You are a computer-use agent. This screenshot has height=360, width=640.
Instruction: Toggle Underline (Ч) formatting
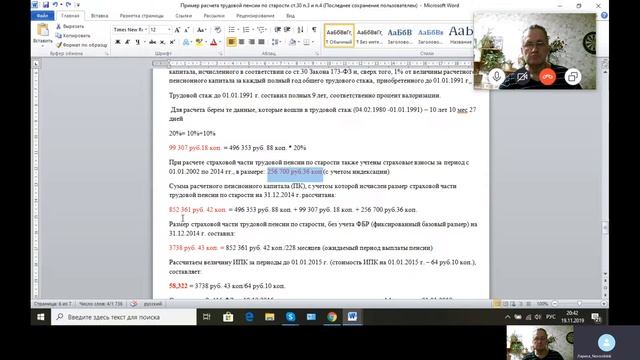(x=138, y=42)
